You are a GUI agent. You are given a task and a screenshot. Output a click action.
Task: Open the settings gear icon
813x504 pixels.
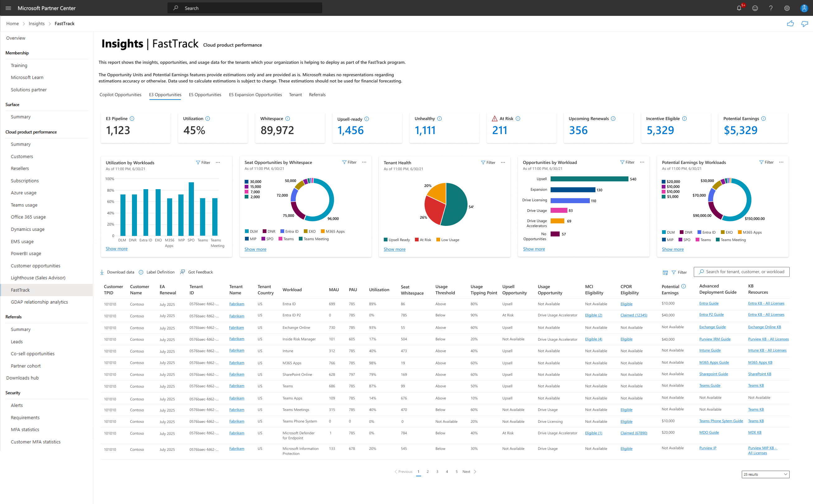click(x=787, y=8)
